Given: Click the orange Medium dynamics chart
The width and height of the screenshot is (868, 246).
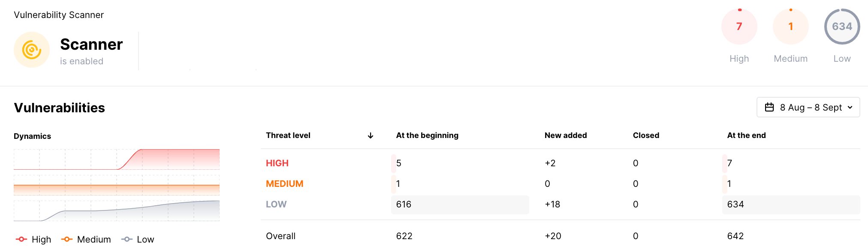Looking at the screenshot, I should pos(117,185).
